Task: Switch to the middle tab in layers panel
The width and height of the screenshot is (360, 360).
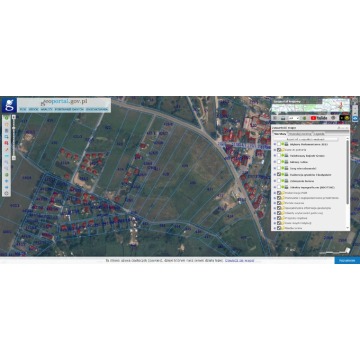Action: coord(300,134)
